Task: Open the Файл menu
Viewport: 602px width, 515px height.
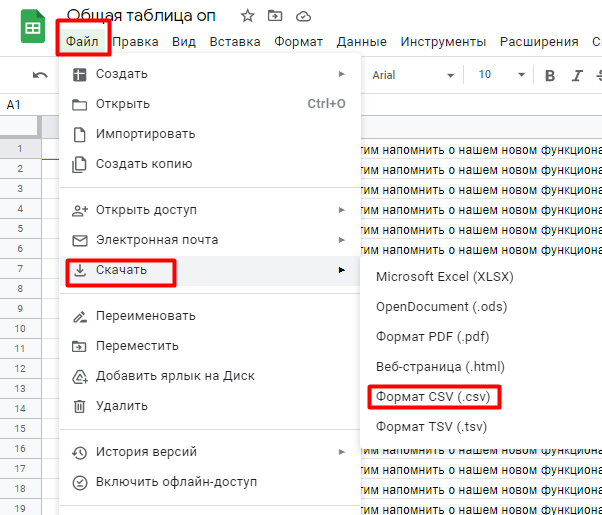Action: pyautogui.click(x=82, y=41)
